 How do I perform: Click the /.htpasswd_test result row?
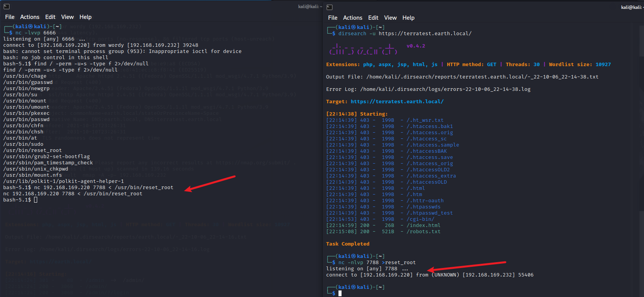tap(390, 213)
